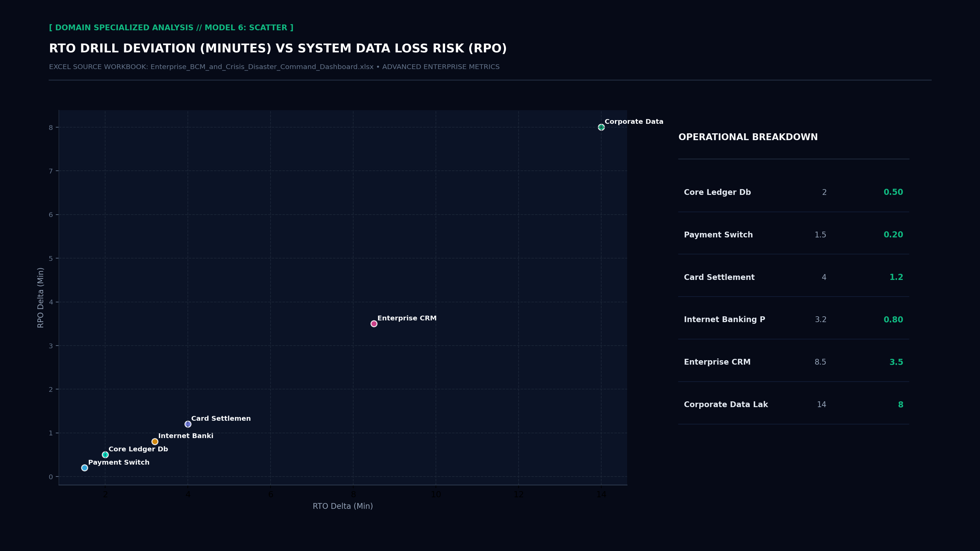Viewport: 980px width, 551px height.
Task: Click the OPERATIONAL BREAKDOWN heading
Action: (x=748, y=137)
